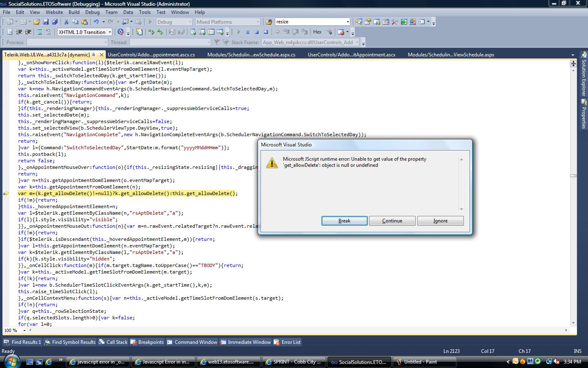This screenshot has height=368, width=588.
Task: Stop debugging with the square icon
Action: (257, 32)
